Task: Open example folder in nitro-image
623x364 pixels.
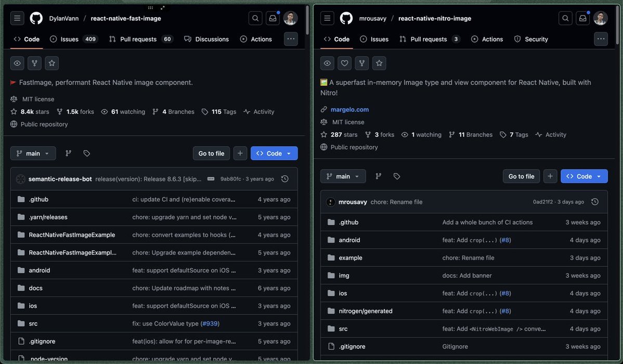Action: tap(351, 258)
